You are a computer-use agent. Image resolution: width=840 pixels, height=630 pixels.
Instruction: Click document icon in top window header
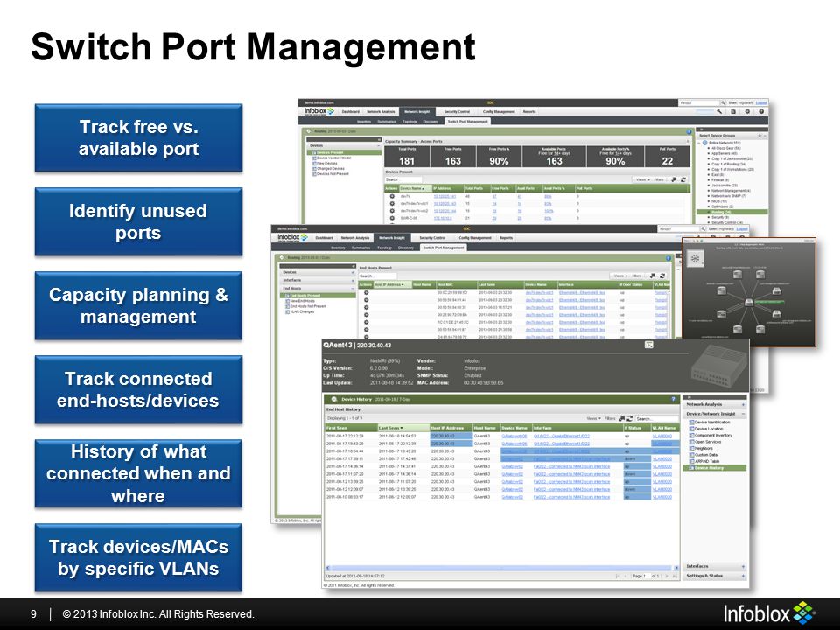point(733,111)
